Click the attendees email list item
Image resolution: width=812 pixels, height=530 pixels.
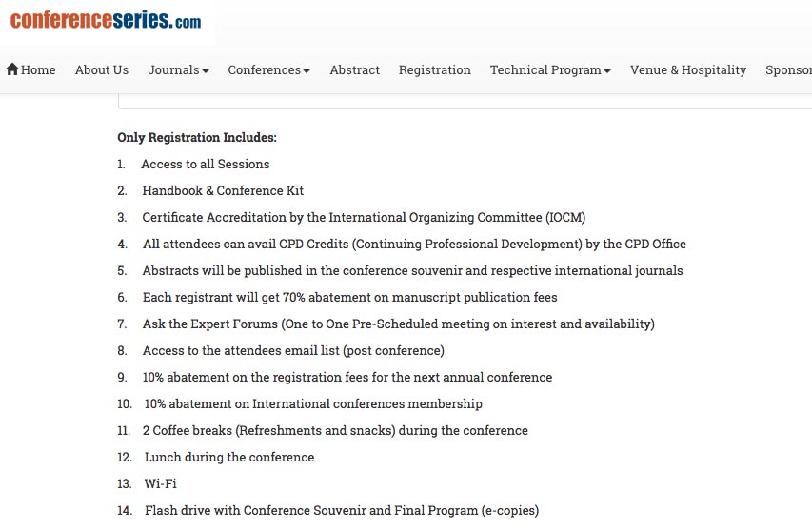(x=293, y=350)
